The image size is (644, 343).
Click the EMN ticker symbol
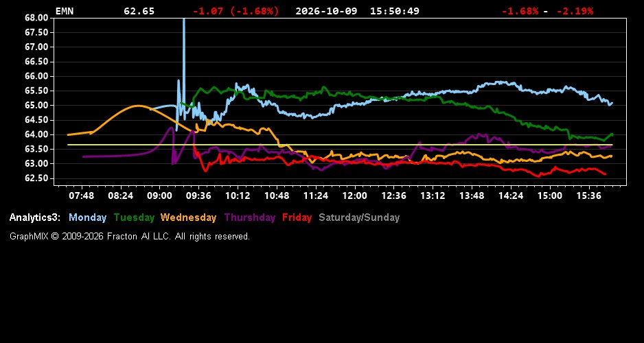click(65, 11)
